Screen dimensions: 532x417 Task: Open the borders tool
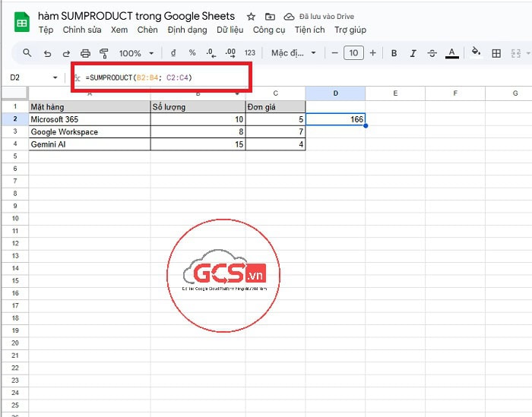point(496,53)
